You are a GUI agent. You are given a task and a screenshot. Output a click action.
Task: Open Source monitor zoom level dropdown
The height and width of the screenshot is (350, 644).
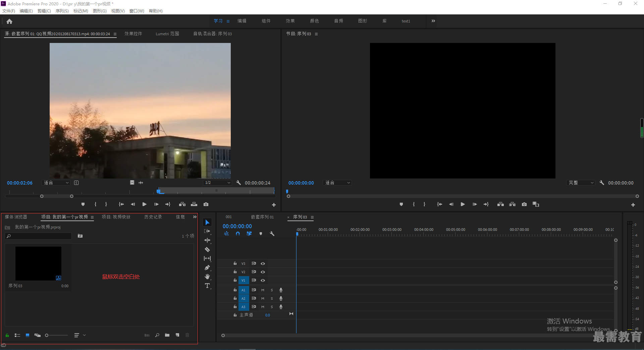pyautogui.click(x=56, y=183)
